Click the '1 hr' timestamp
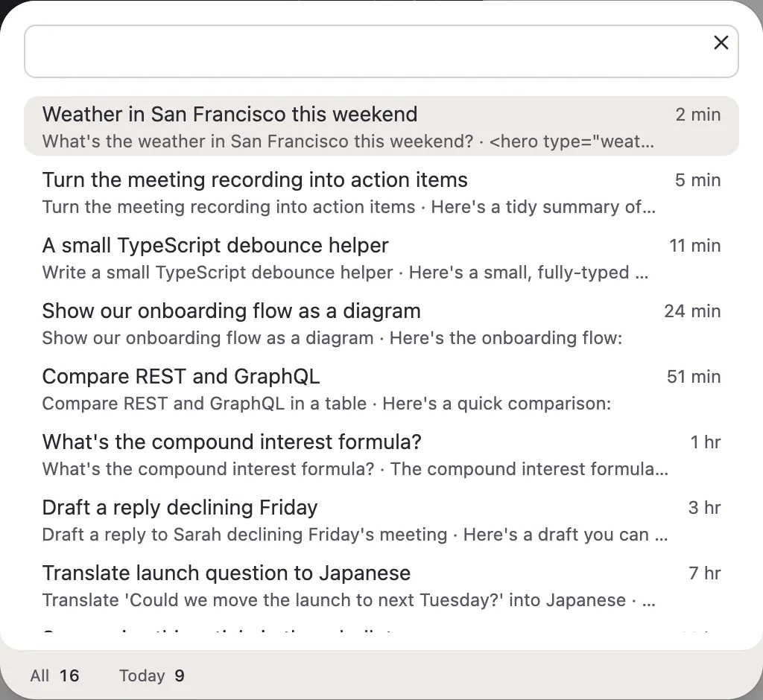Image resolution: width=763 pixels, height=700 pixels. [x=706, y=442]
